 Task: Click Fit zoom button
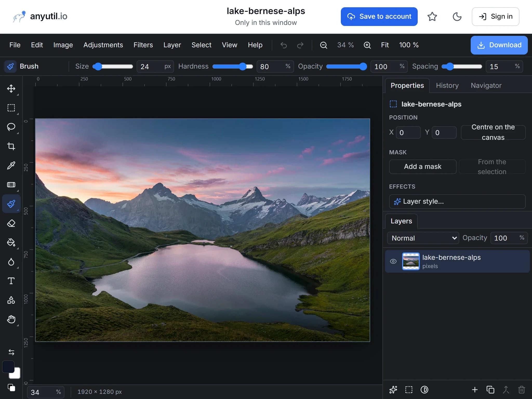point(385,45)
